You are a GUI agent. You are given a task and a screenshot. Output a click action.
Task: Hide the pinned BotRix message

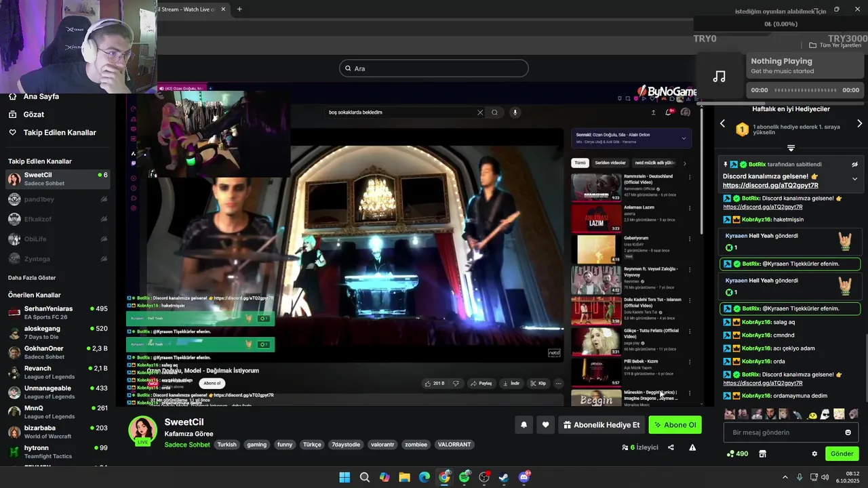coord(854,165)
